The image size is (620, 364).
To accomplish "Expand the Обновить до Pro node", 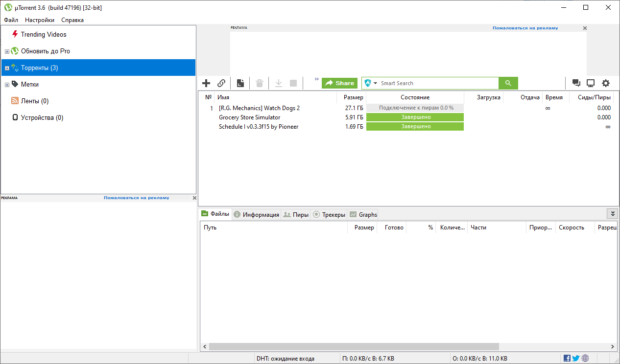I will (7, 51).
